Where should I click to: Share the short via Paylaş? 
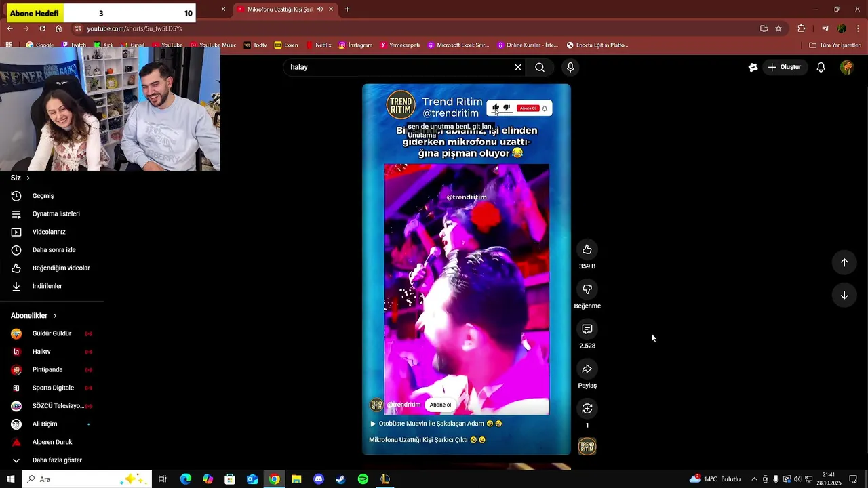[587, 369]
